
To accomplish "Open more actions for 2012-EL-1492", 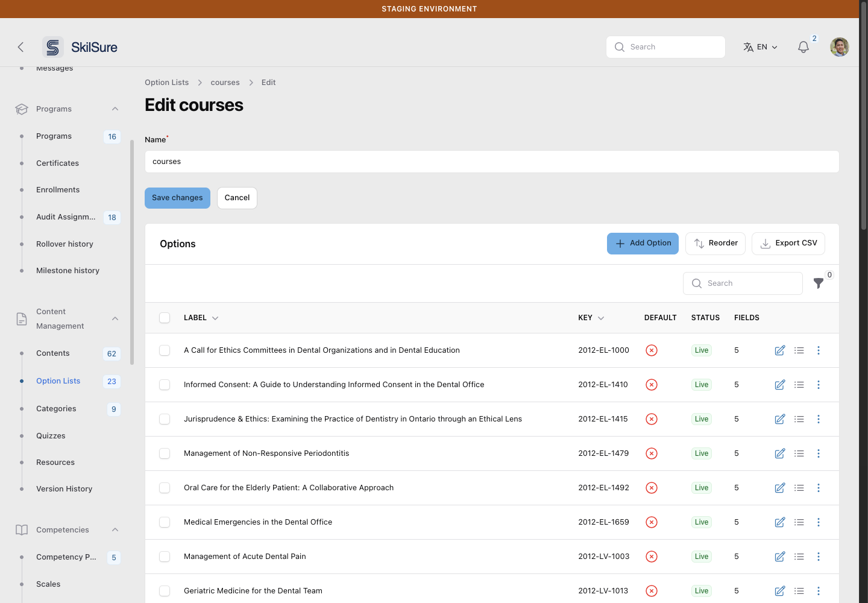I will pos(819,488).
